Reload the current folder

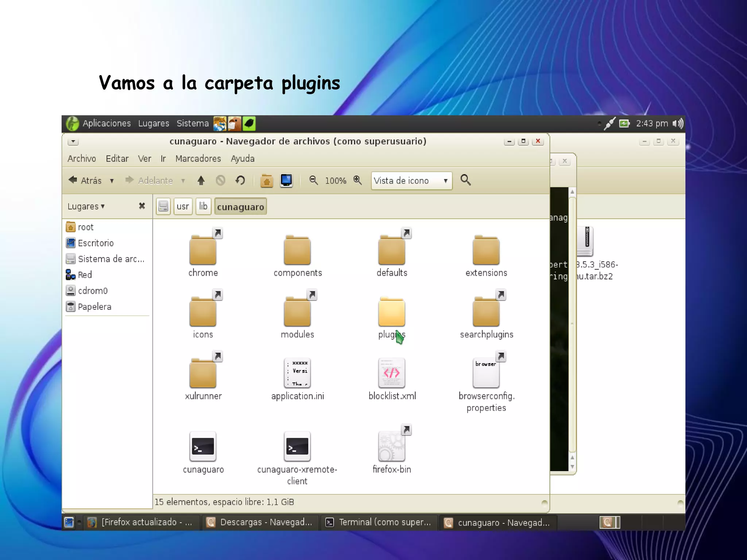[x=240, y=180]
